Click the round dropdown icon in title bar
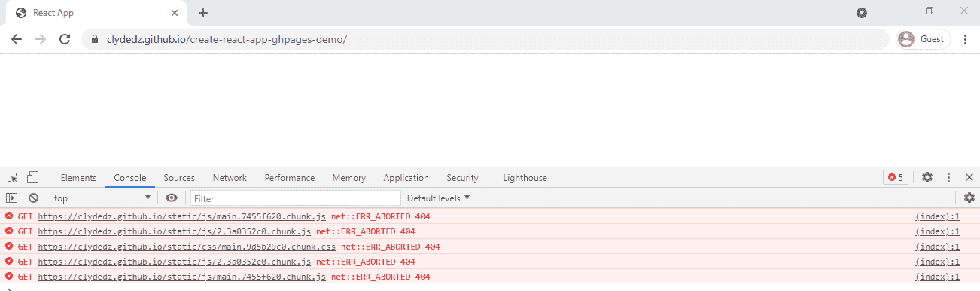 pyautogui.click(x=862, y=13)
